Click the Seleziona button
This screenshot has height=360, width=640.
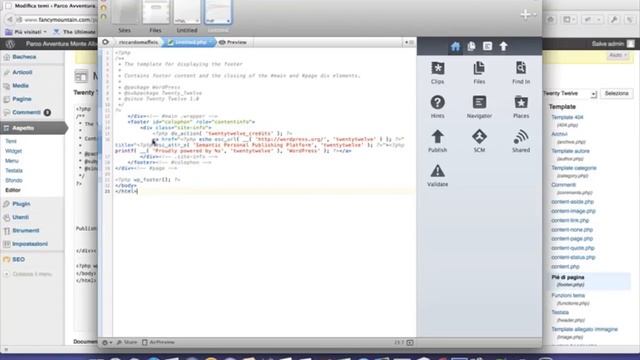616,93
